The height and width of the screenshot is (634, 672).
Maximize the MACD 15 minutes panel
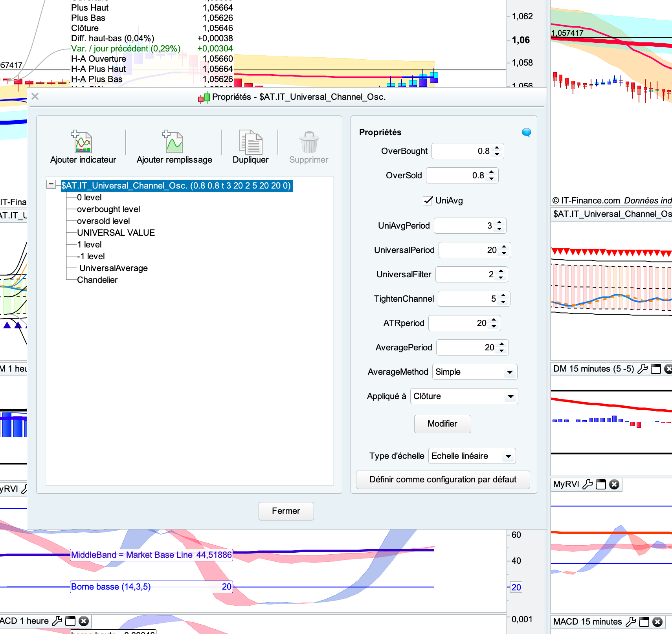[x=644, y=621]
